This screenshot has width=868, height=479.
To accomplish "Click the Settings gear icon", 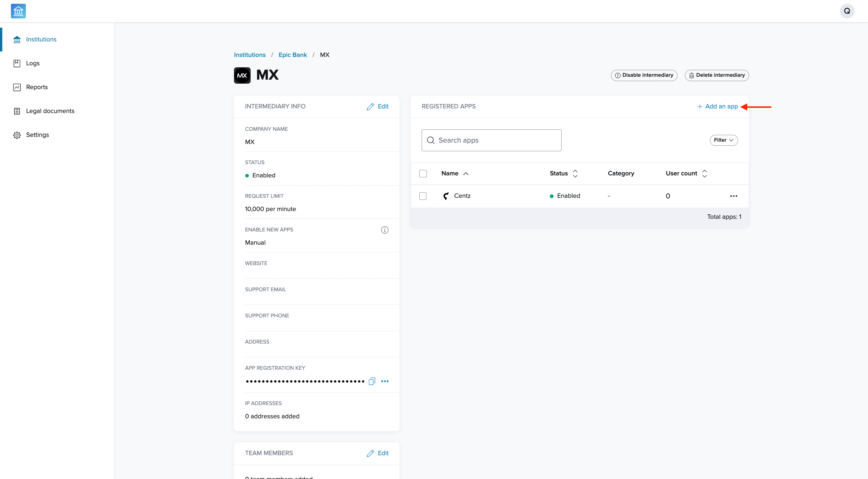I will pos(17,135).
